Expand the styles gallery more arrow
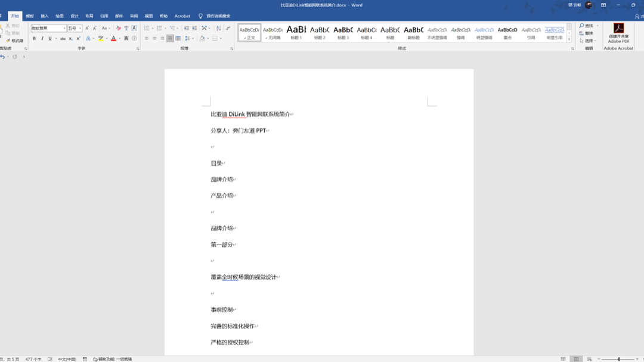The image size is (644, 362). pyautogui.click(x=569, y=39)
